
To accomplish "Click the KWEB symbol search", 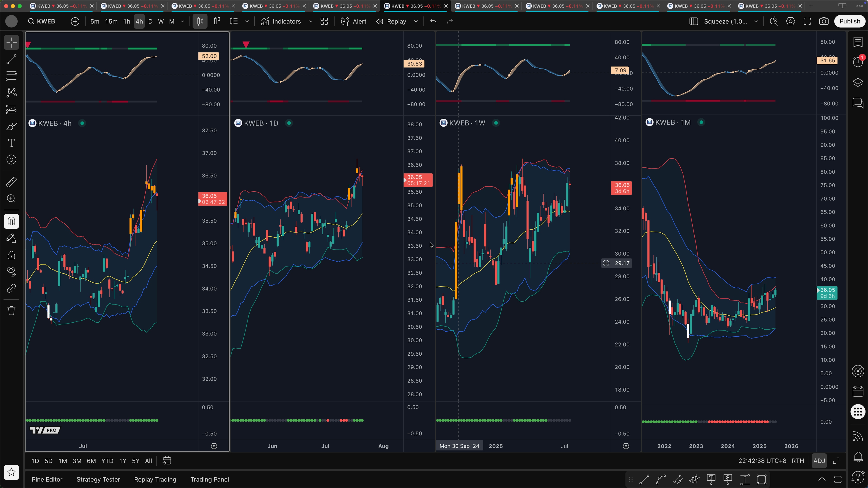I will tap(42, 21).
